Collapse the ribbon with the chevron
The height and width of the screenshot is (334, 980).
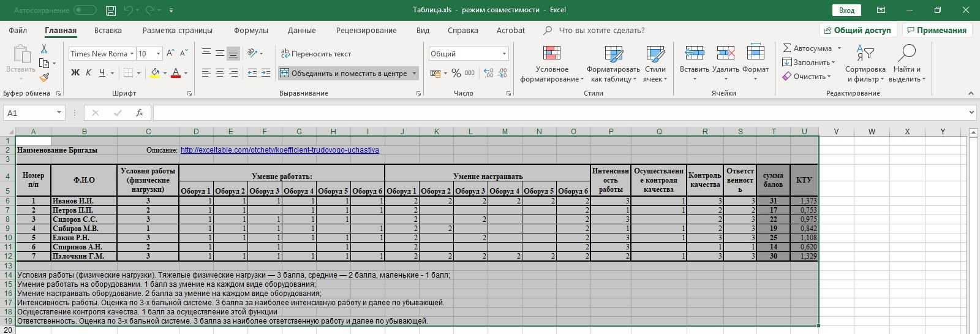point(971,93)
